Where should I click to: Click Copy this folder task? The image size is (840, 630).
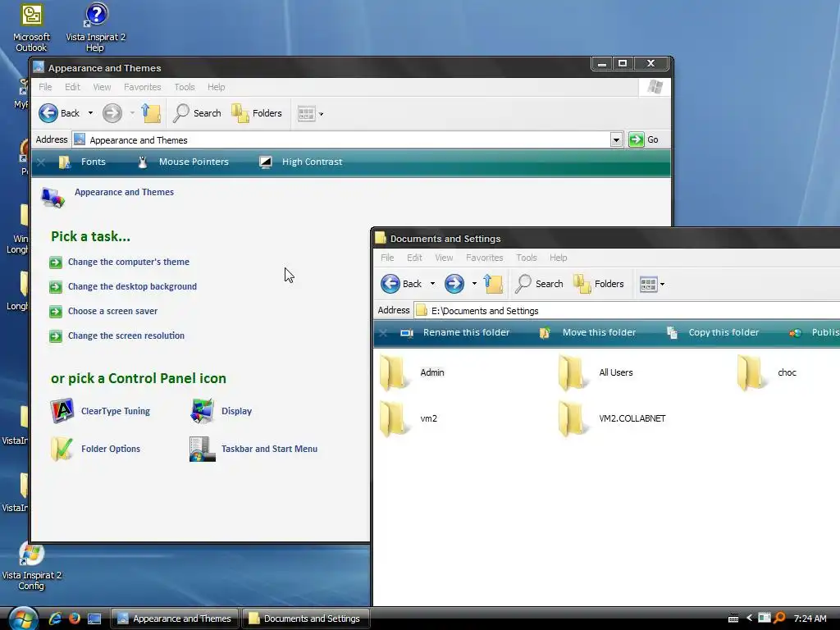pyautogui.click(x=713, y=333)
